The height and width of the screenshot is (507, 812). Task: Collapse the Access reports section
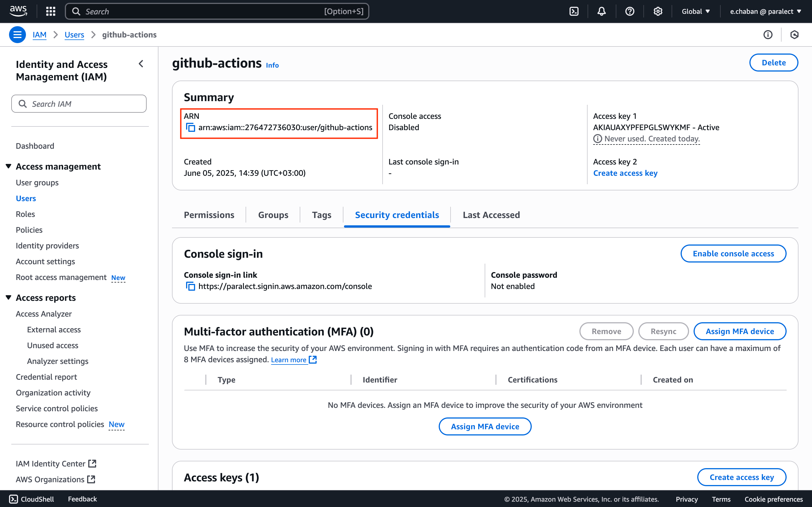click(x=9, y=297)
